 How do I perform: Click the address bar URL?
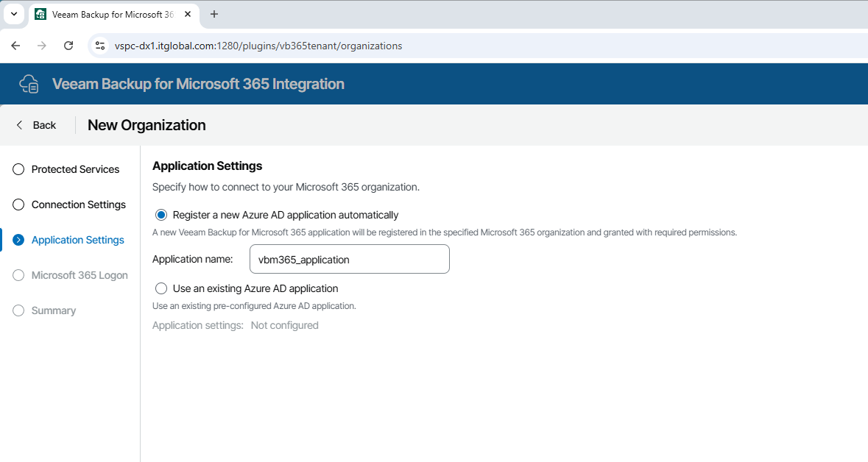[258, 46]
